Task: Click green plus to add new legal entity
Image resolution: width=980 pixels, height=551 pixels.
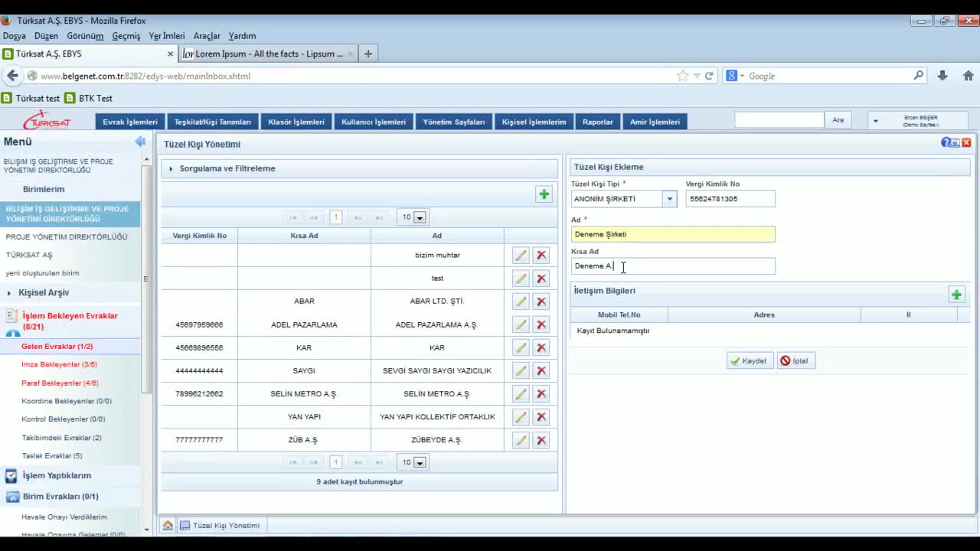Action: 544,194
